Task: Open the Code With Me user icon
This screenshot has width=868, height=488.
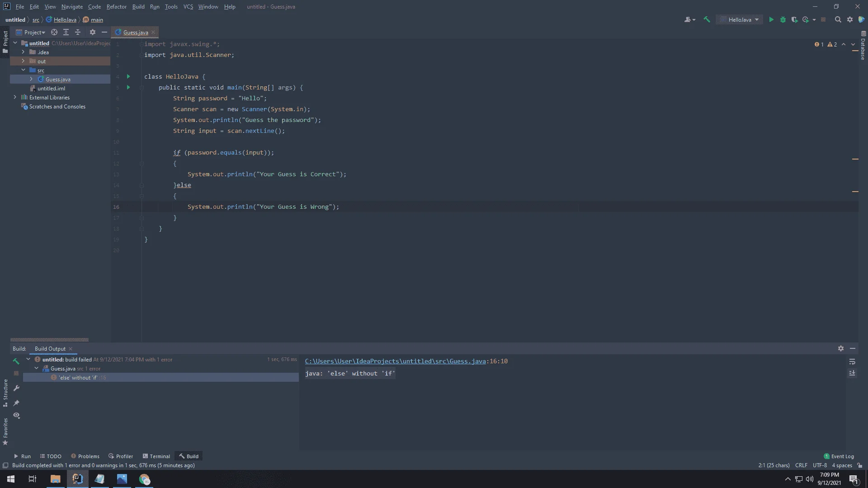Action: 689,19
